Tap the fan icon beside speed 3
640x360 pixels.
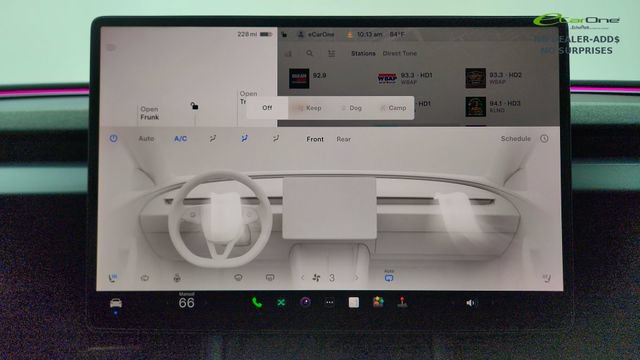coord(316,278)
